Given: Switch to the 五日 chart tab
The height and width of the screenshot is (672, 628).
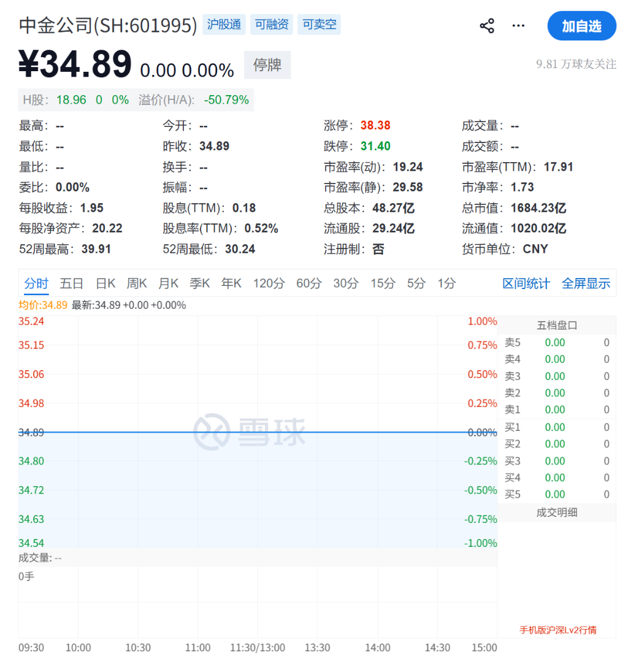Looking at the screenshot, I should [71, 284].
